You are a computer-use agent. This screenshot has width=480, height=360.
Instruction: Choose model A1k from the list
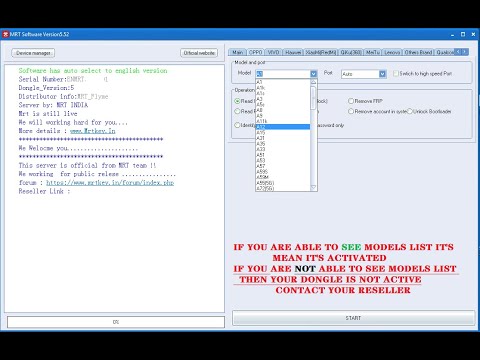tap(283, 88)
